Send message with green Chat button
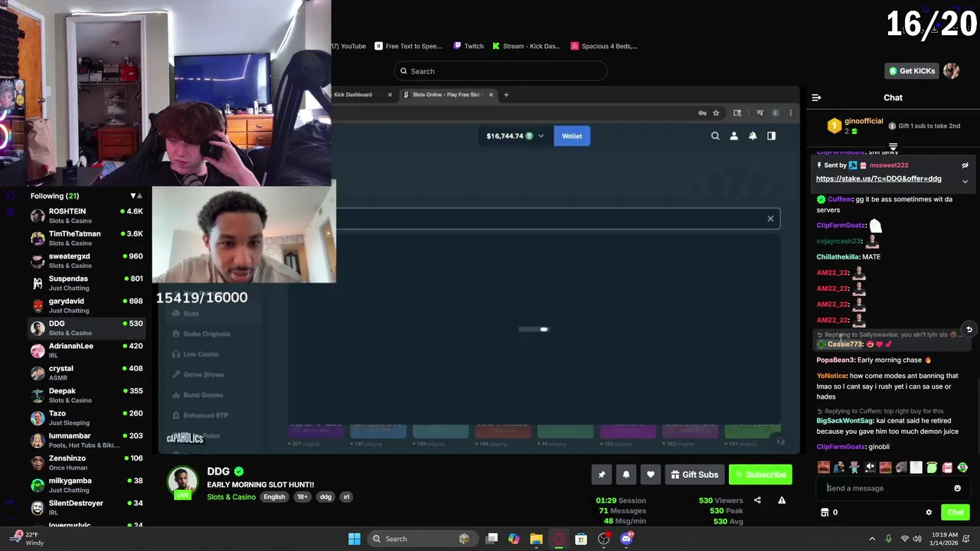980x551 pixels. (x=955, y=513)
